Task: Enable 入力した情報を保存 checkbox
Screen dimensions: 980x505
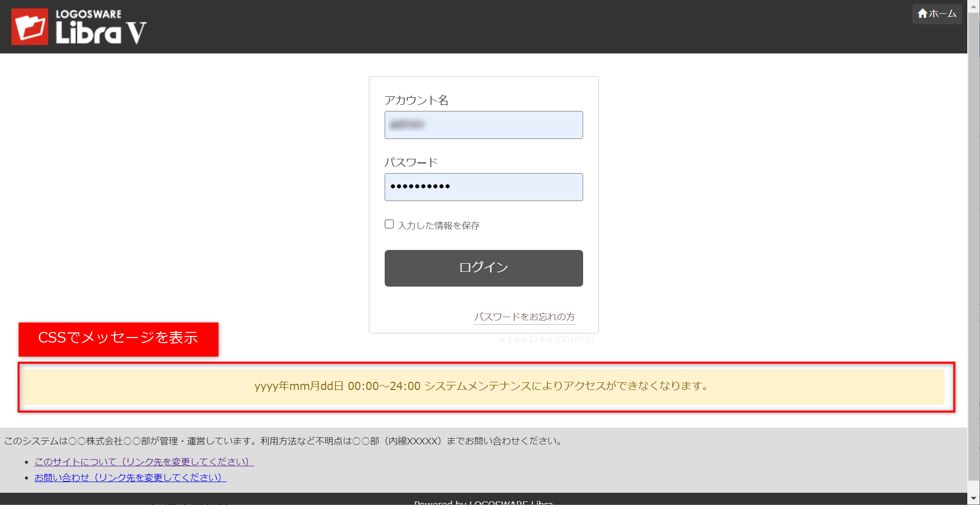Action: [389, 223]
